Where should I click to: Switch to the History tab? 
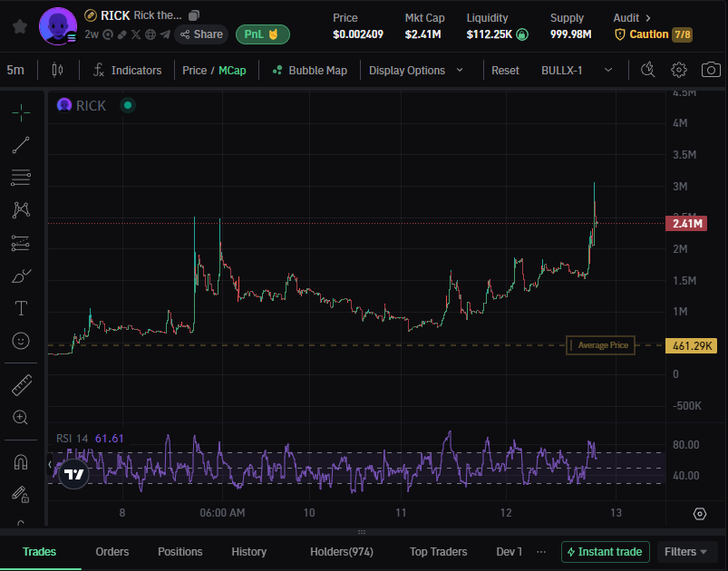(248, 551)
